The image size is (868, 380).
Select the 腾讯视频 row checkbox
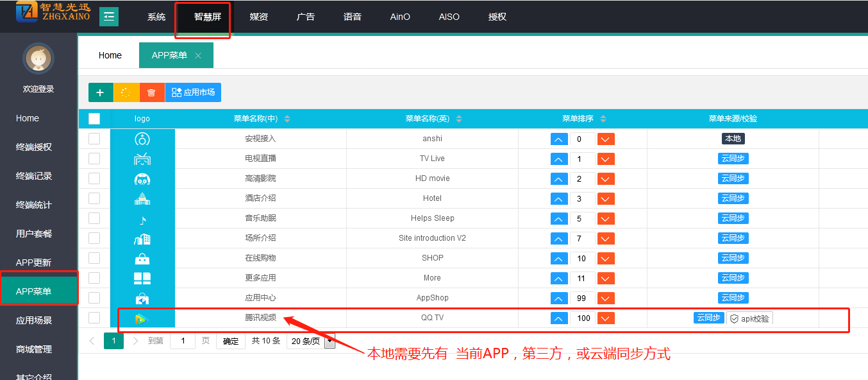click(94, 318)
